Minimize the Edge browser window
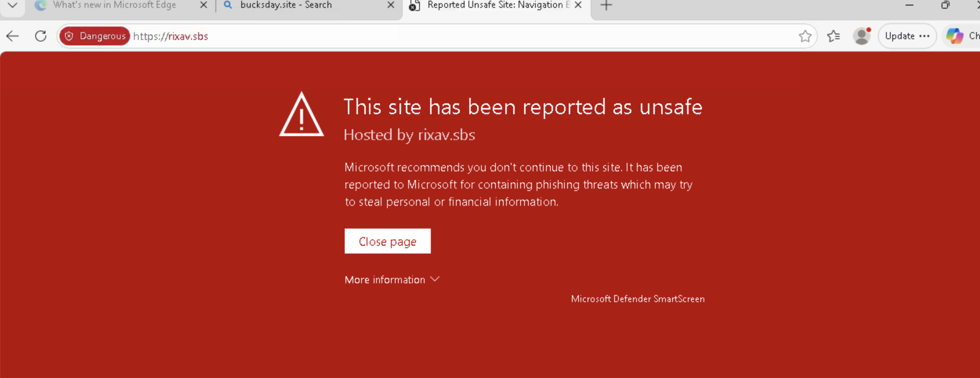Screen dimensions: 980x378 pos(909,5)
